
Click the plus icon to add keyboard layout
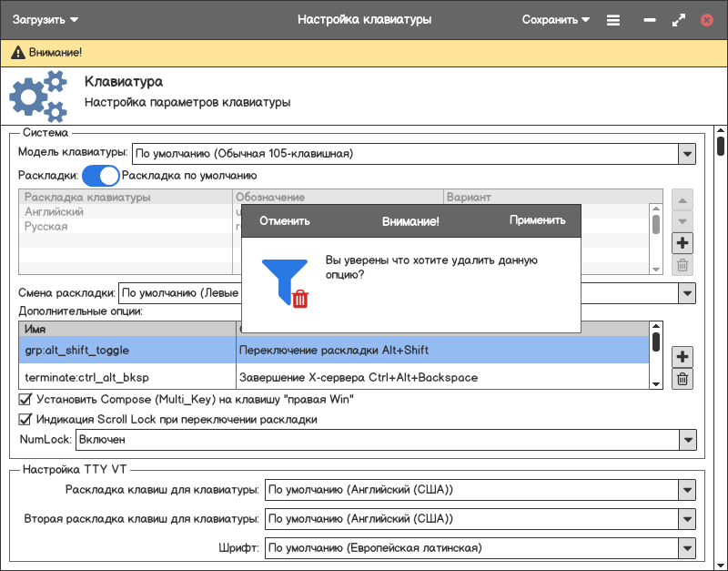coord(682,243)
